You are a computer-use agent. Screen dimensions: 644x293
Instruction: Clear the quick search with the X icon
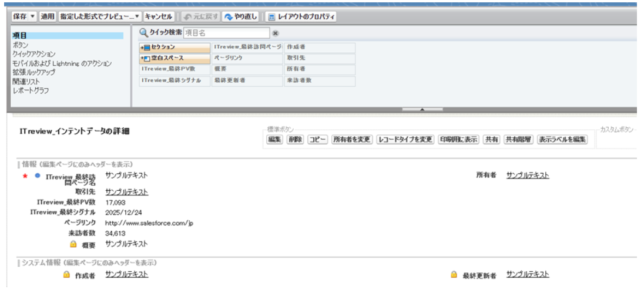(276, 33)
